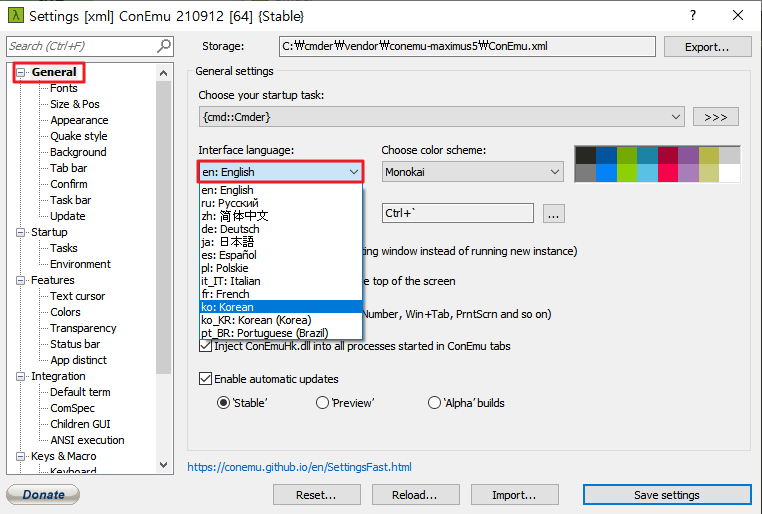The image size is (762, 514).
Task: Click the Donate button
Action: pos(43,495)
